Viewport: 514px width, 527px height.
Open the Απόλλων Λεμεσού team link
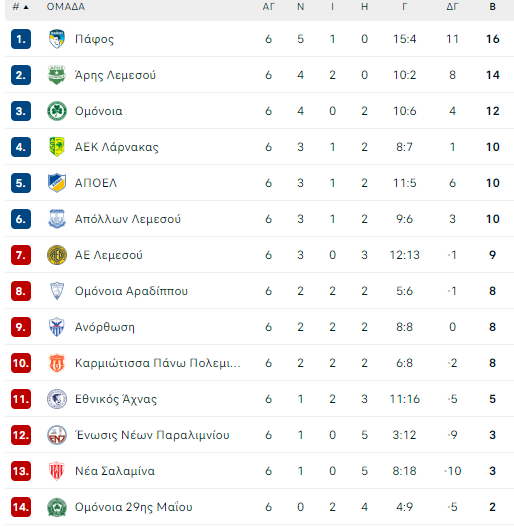click(x=128, y=219)
